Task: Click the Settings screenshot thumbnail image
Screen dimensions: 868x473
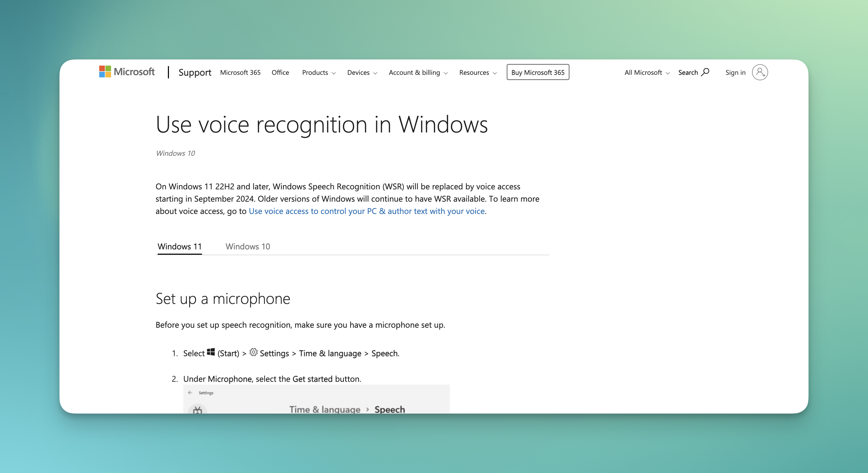Action: (x=316, y=399)
